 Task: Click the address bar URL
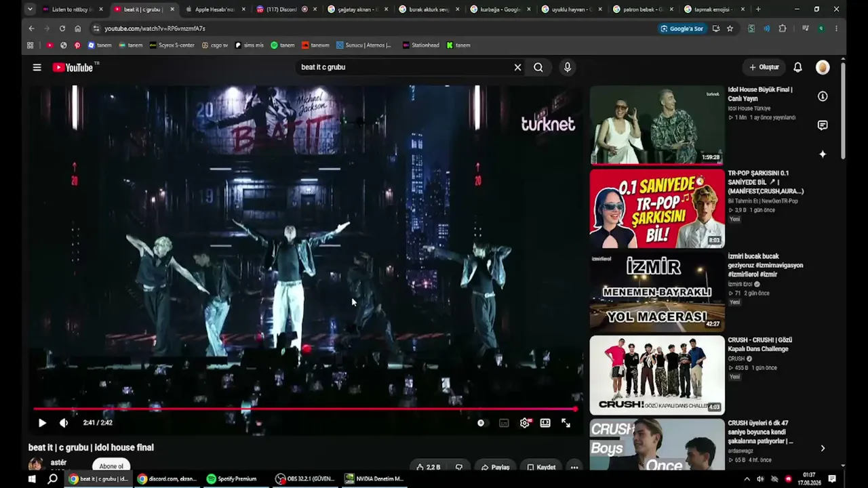coord(155,28)
